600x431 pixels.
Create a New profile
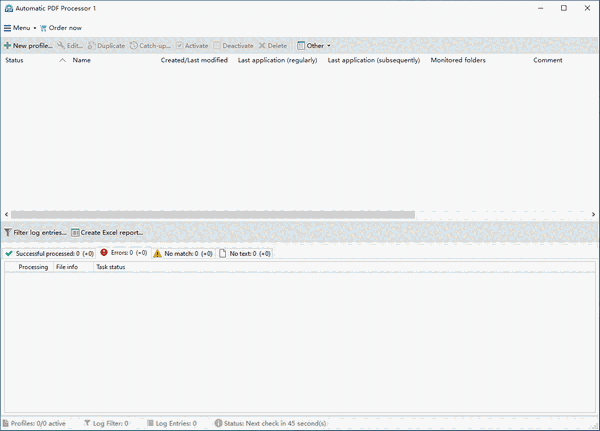(x=28, y=46)
